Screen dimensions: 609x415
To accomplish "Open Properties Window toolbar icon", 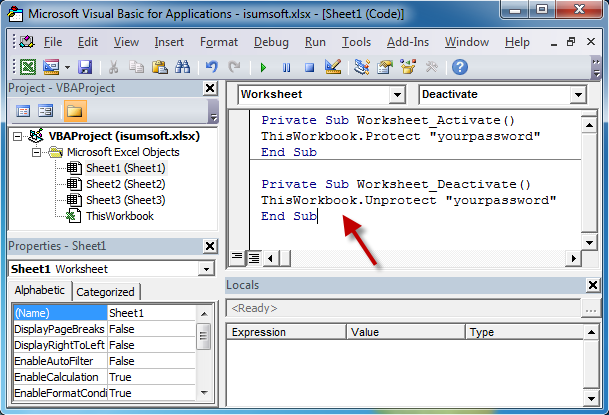I will pos(385,68).
